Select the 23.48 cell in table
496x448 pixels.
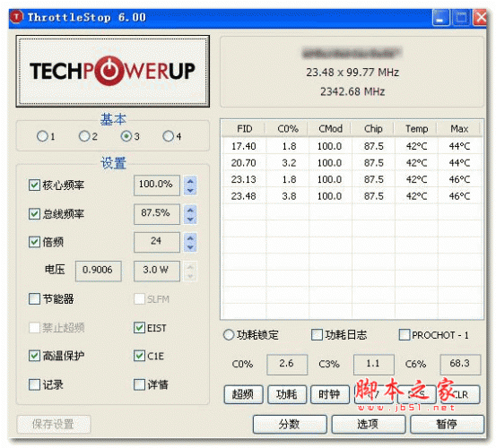[x=244, y=196]
